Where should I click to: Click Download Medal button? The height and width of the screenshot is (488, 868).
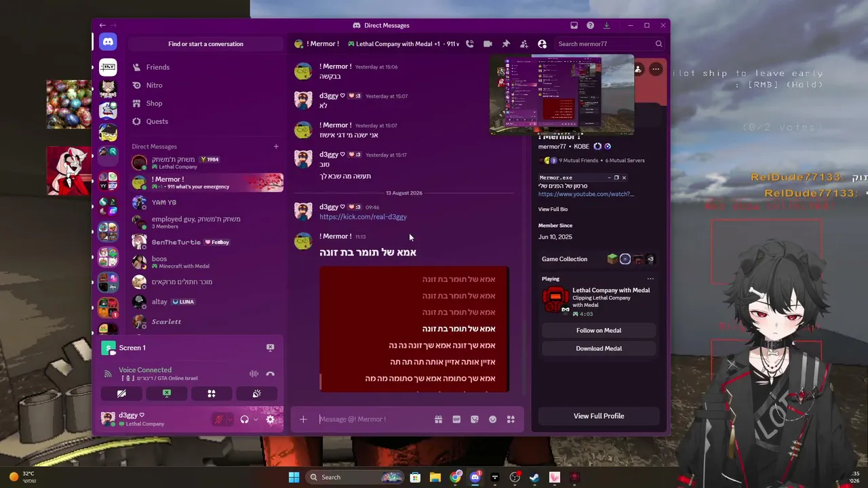coord(598,348)
